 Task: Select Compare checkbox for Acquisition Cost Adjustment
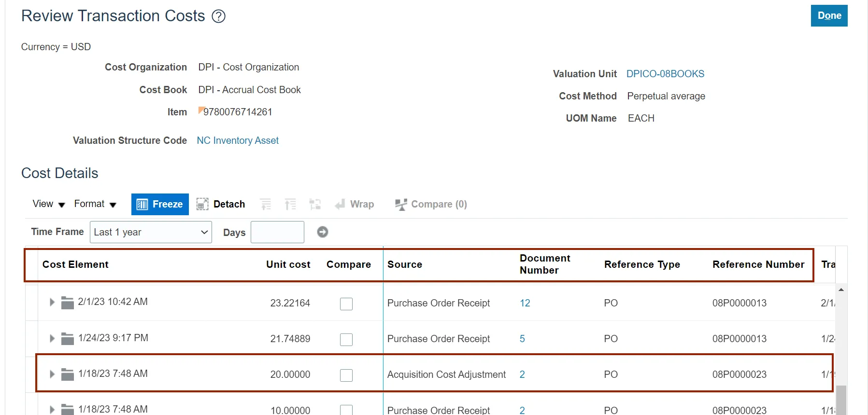point(346,375)
